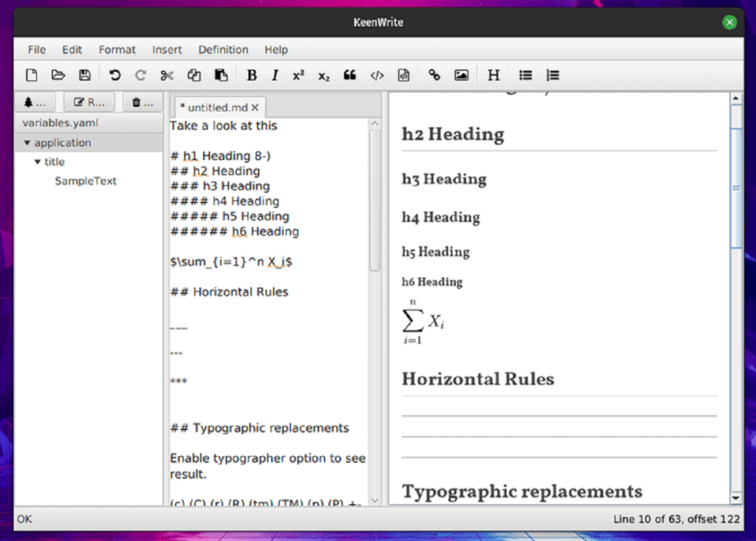756x541 pixels.
Task: Insert a hyperlink
Action: [x=434, y=75]
